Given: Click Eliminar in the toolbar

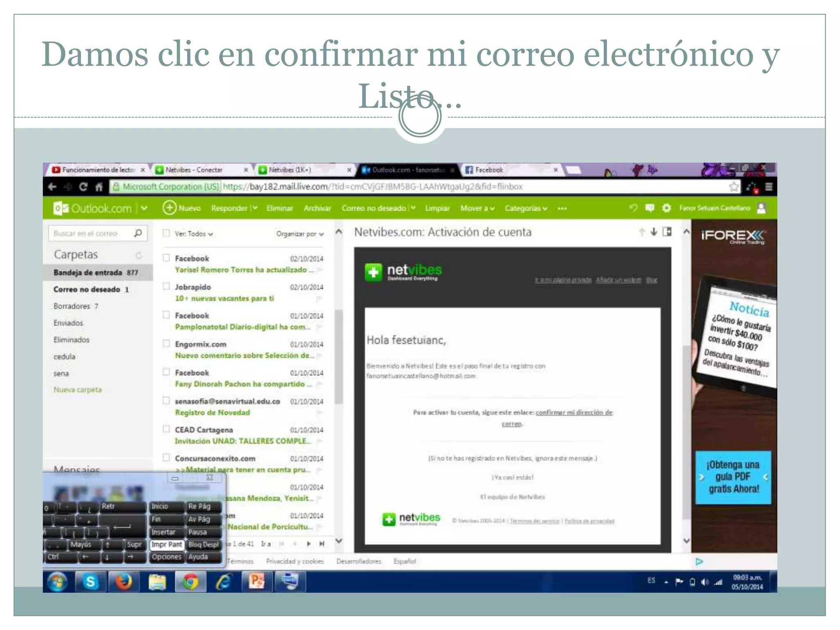Looking at the screenshot, I should click(x=279, y=208).
